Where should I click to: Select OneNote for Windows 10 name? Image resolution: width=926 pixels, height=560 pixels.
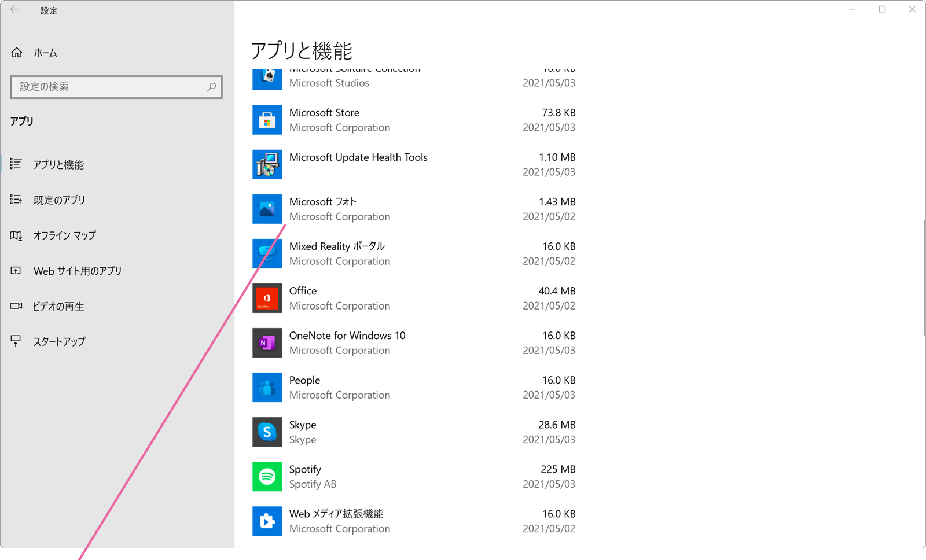(x=347, y=336)
